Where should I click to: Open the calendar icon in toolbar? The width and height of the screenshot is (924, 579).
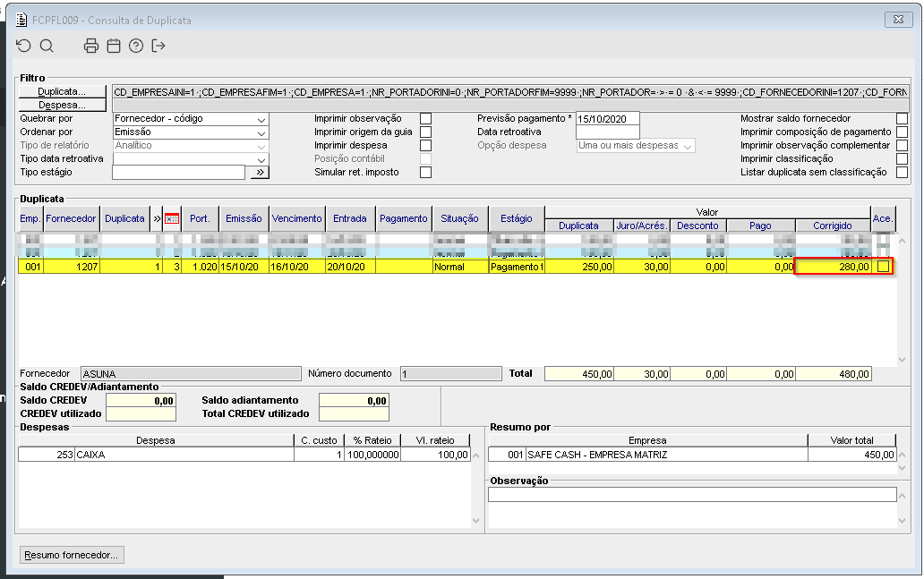pyautogui.click(x=113, y=46)
